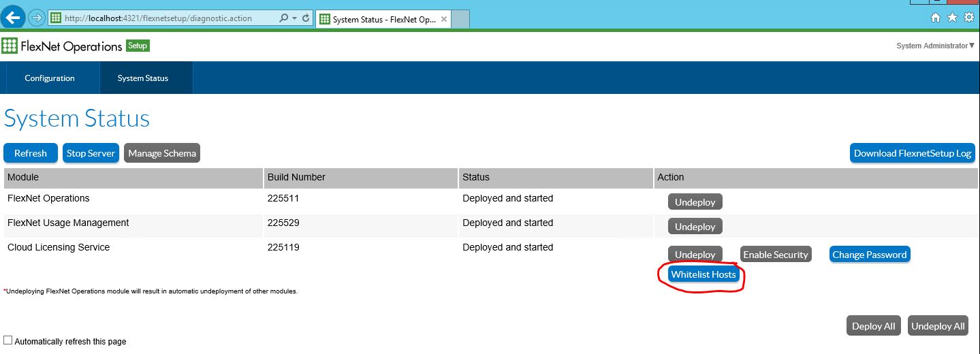
Task: Click the Undeploy All button
Action: click(938, 325)
